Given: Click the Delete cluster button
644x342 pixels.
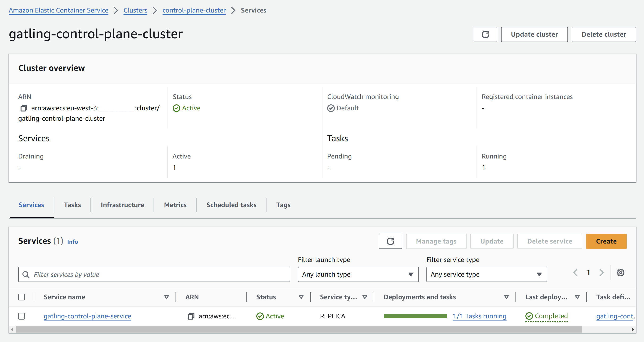Looking at the screenshot, I should pos(604,34).
